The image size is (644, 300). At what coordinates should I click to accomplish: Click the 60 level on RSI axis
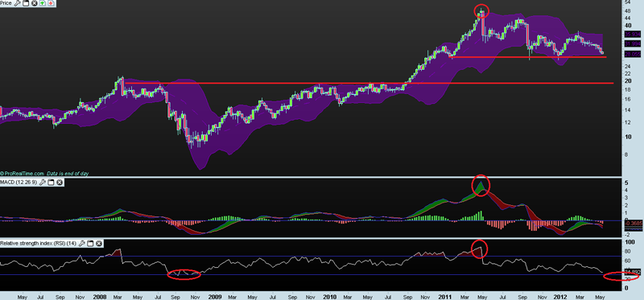pos(628,261)
